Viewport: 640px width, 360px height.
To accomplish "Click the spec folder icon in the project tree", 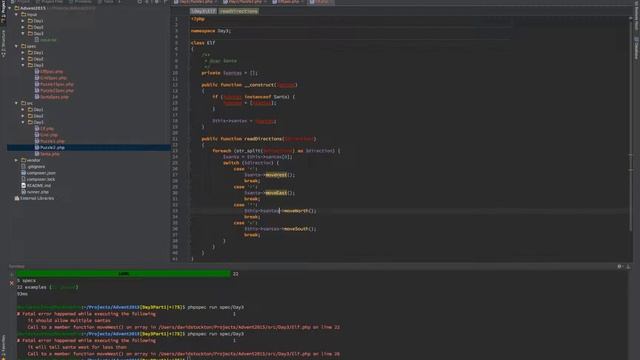I will click(x=24, y=46).
